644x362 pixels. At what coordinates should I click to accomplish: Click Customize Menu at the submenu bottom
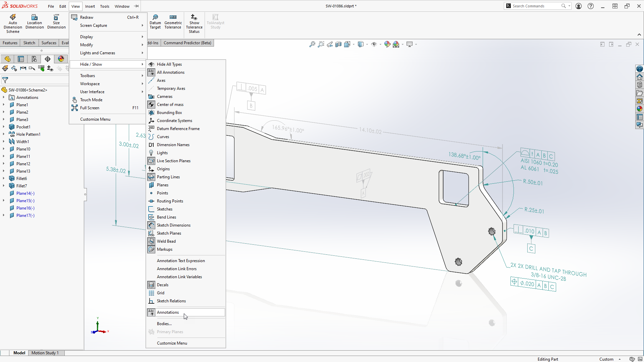[172, 343]
